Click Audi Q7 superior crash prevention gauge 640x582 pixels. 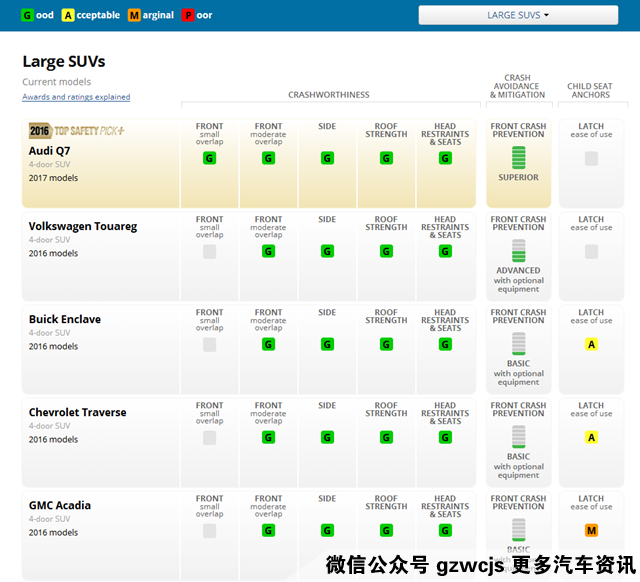518,157
